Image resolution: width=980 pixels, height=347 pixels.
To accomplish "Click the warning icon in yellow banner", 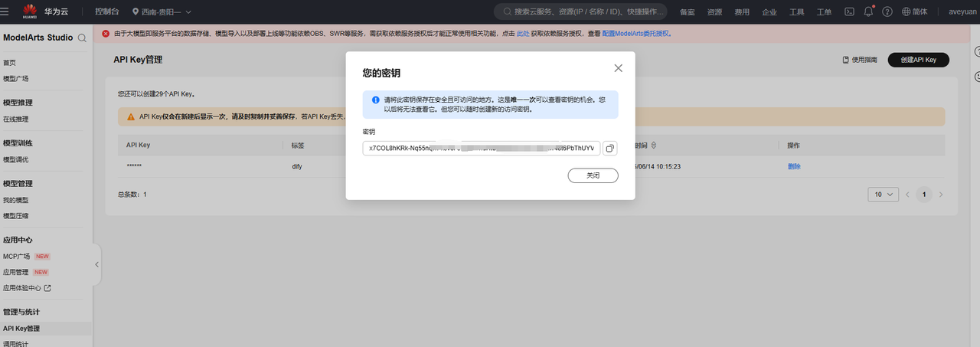I will pyautogui.click(x=132, y=116).
